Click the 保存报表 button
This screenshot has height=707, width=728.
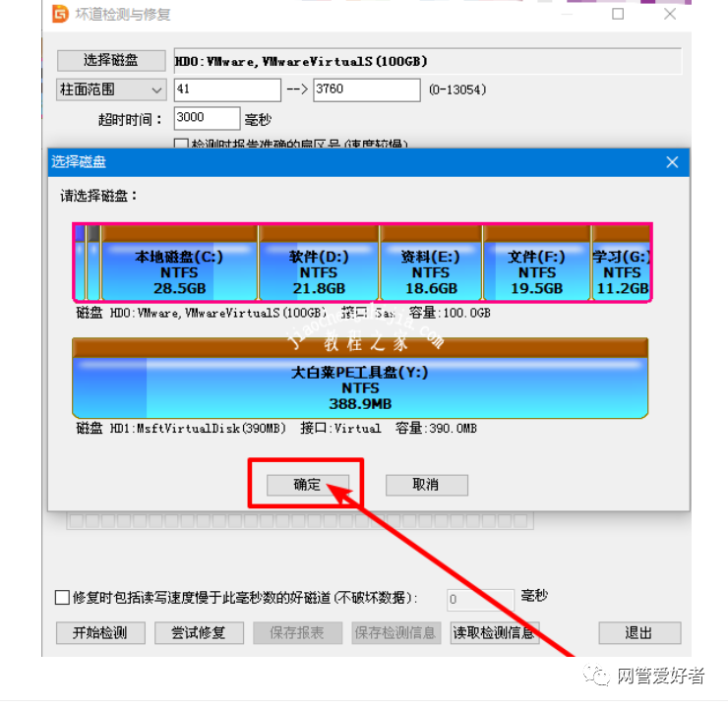point(297,633)
